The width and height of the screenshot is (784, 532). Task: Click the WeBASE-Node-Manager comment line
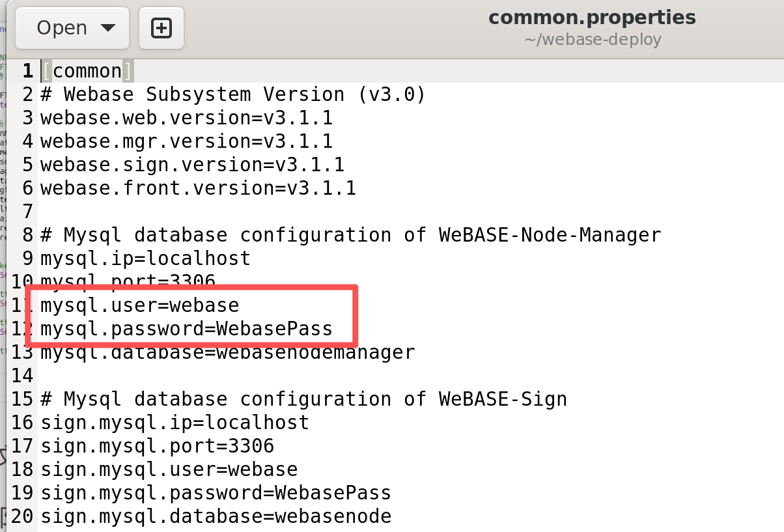click(x=351, y=235)
